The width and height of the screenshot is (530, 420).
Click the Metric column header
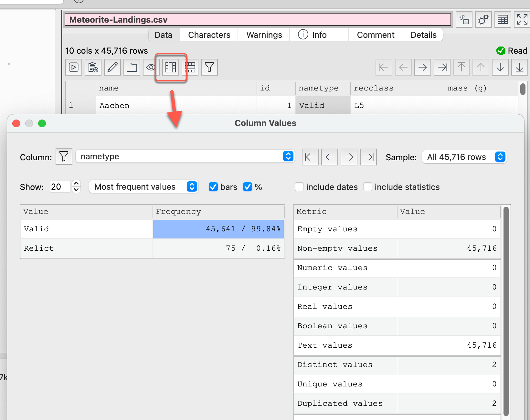point(345,212)
